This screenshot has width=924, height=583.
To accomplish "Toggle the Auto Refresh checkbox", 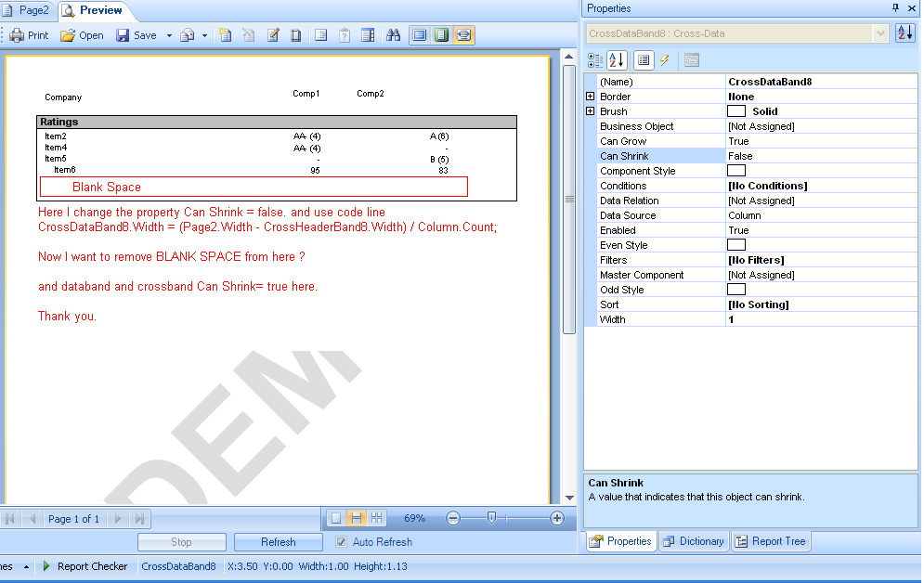I will pyautogui.click(x=342, y=542).
